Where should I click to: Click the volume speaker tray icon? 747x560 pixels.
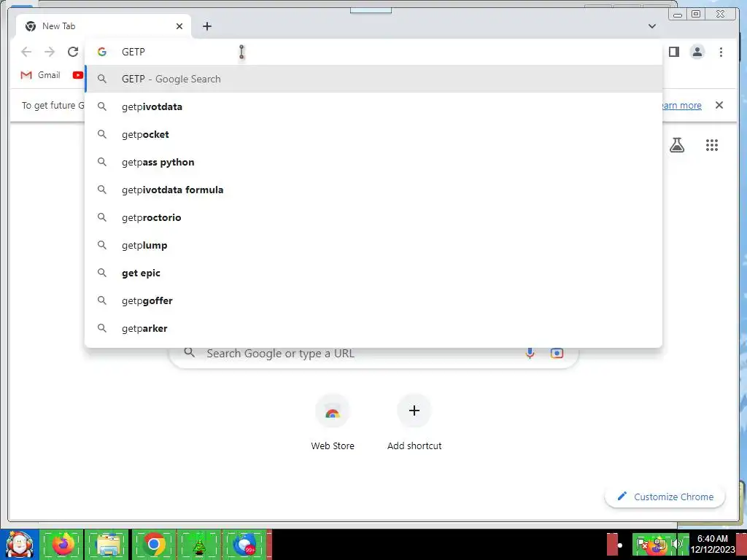click(676, 544)
